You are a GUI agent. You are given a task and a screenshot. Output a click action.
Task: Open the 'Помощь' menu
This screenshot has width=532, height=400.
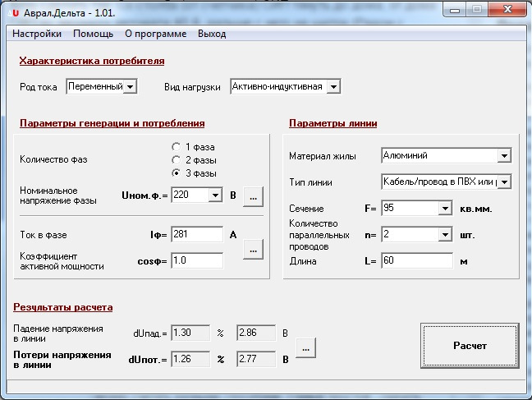93,34
